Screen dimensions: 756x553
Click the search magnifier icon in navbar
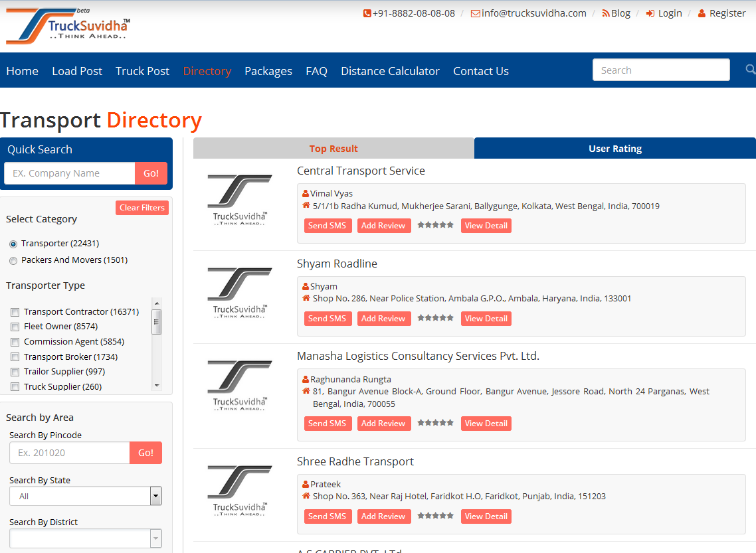point(750,70)
